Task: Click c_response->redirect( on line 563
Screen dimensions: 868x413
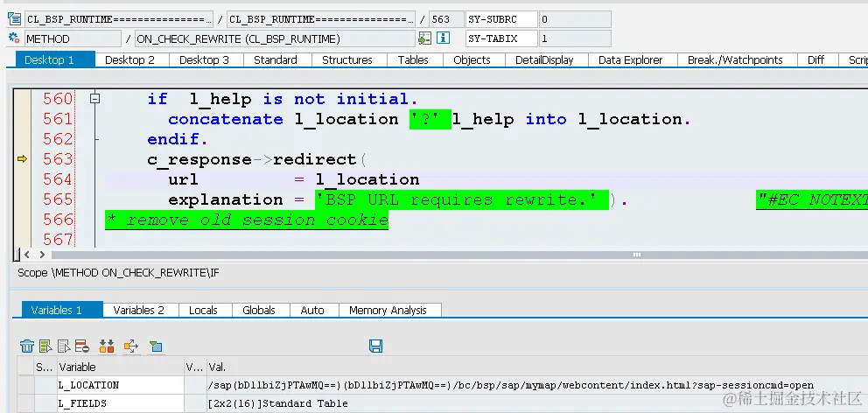Action: [x=257, y=159]
